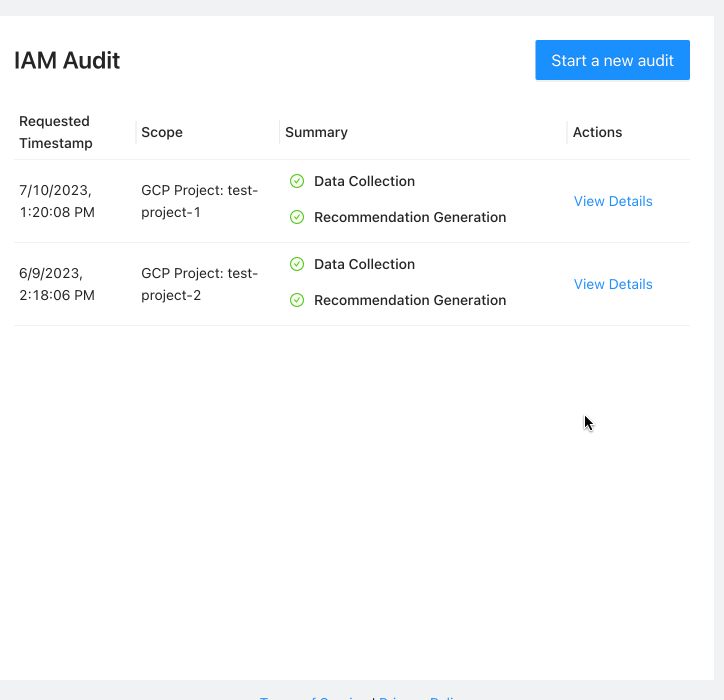The image size is (724, 700).
Task: Select the Requested Timestamp column header
Action: click(x=56, y=132)
